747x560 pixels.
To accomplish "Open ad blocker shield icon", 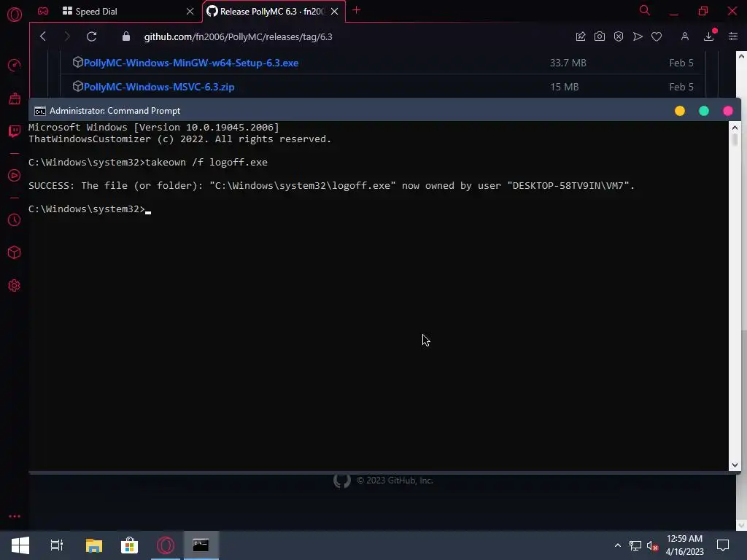I will pyautogui.click(x=619, y=36).
